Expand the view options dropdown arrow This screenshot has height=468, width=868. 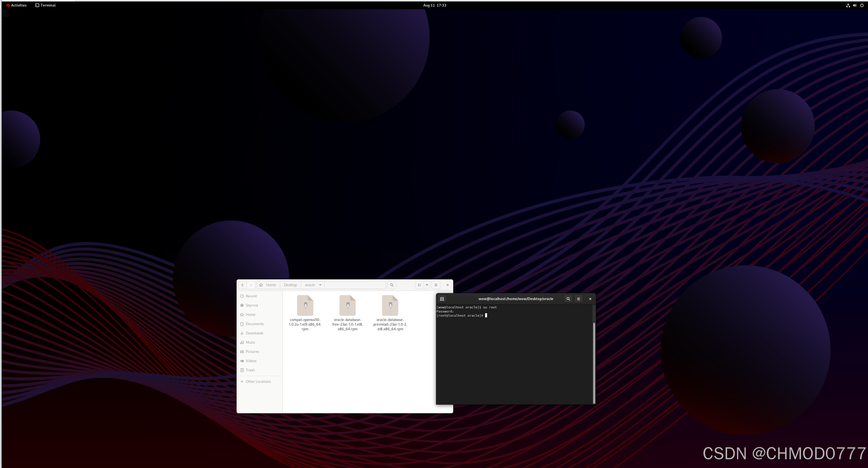pyautogui.click(x=427, y=285)
